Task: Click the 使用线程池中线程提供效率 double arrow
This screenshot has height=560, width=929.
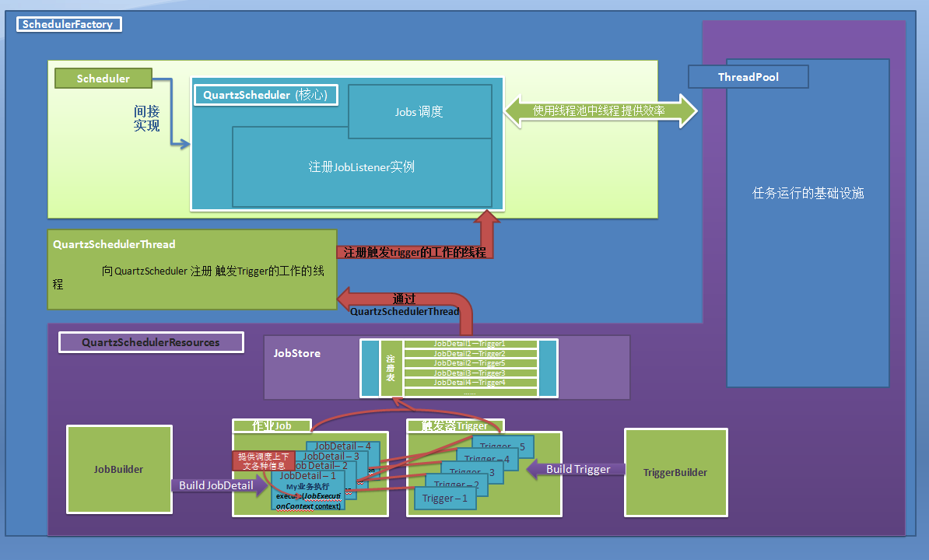Action: tap(600, 110)
